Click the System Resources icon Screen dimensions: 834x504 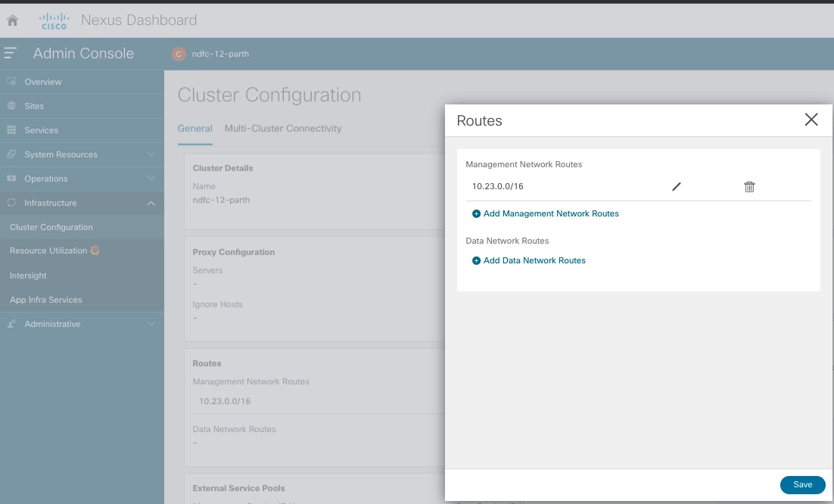tap(11, 154)
